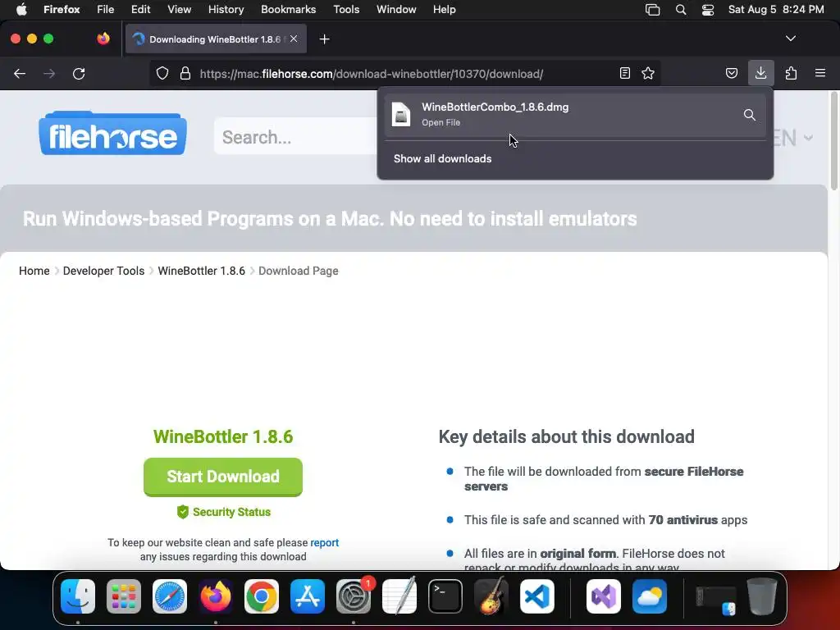Image resolution: width=840 pixels, height=630 pixels.
Task: Toggle reader view icon in address bar
Action: click(x=624, y=73)
